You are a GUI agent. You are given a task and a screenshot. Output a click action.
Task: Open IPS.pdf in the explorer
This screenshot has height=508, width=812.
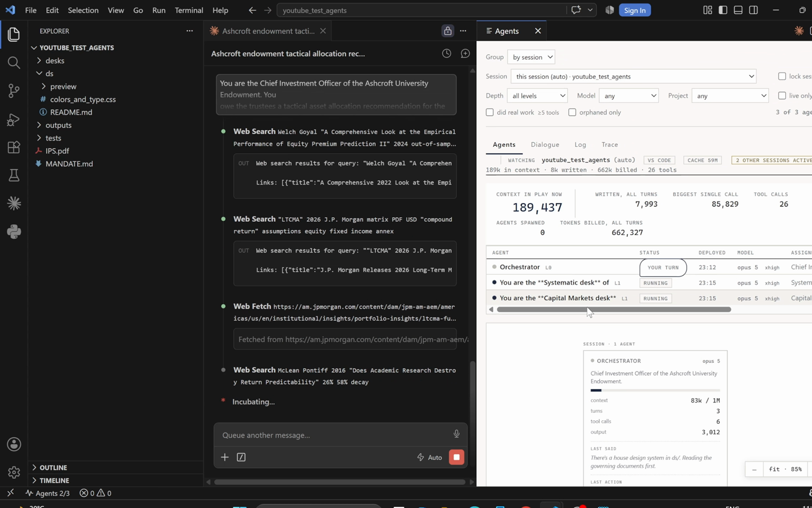point(116,150)
